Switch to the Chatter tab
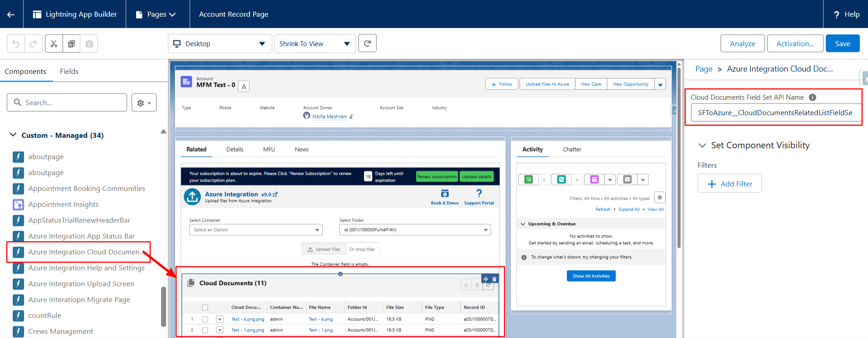Image resolution: width=868 pixels, height=338 pixels. pos(572,149)
